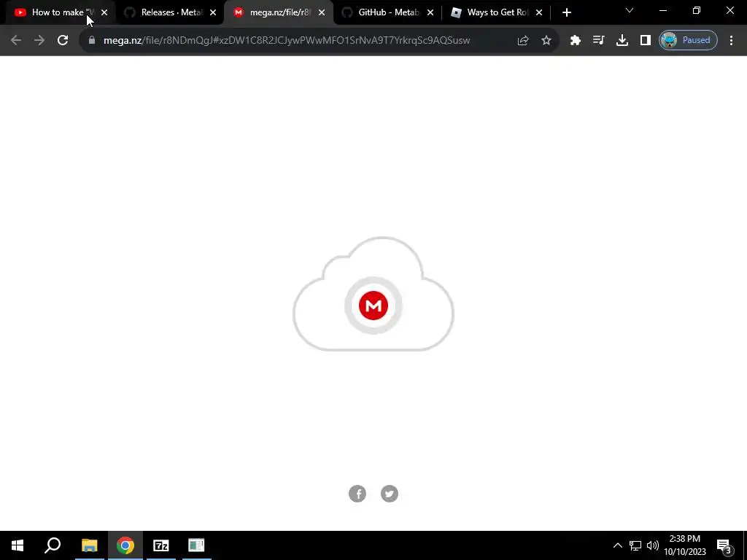Viewport: 747px width, 560px height.
Task: Close the mega.nz tab
Action: [x=322, y=12]
